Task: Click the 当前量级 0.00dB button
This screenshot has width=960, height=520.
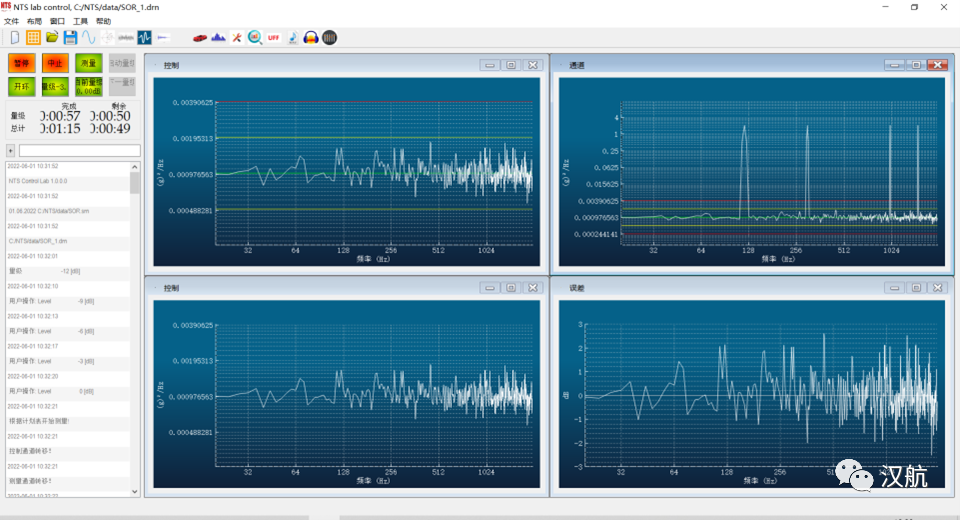Action: click(x=89, y=86)
